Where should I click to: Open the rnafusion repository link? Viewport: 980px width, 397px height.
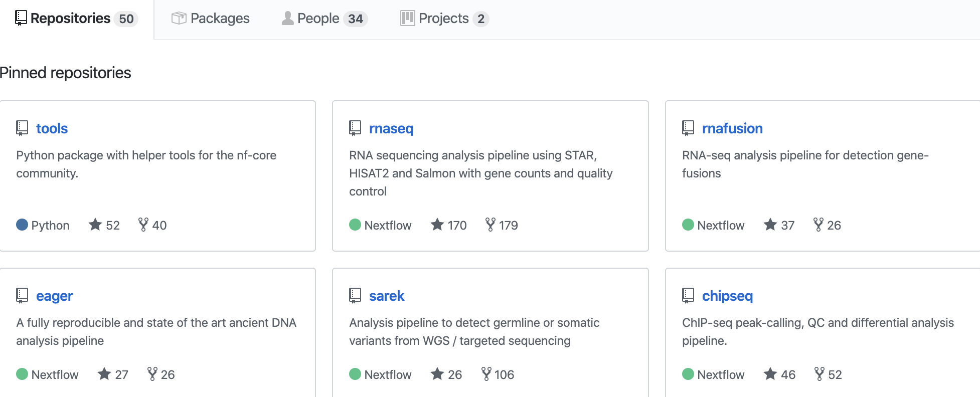(x=732, y=128)
